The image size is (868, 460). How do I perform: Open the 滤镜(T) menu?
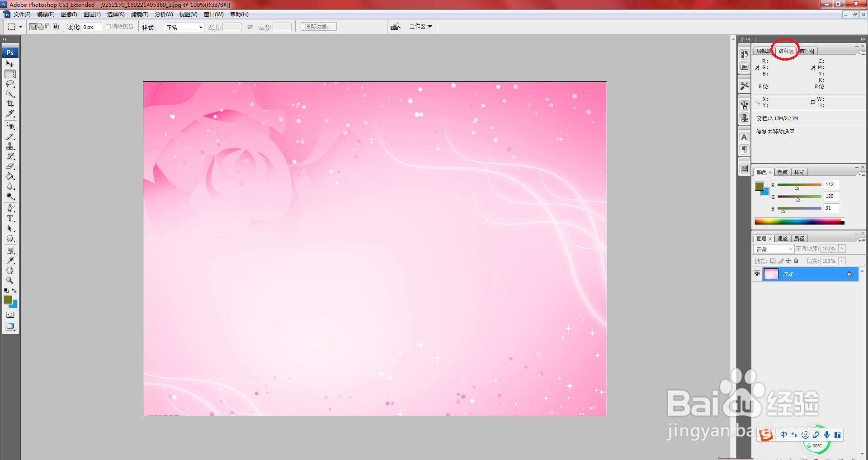click(140, 14)
